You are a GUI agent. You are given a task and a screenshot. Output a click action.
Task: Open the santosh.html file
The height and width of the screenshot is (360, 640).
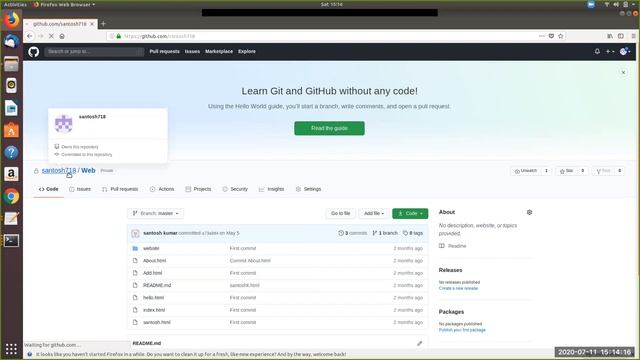coord(157,322)
